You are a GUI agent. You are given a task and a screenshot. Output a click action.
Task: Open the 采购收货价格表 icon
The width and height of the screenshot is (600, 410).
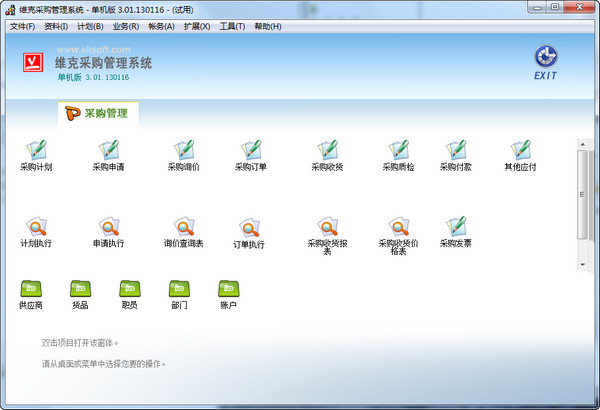(398, 235)
